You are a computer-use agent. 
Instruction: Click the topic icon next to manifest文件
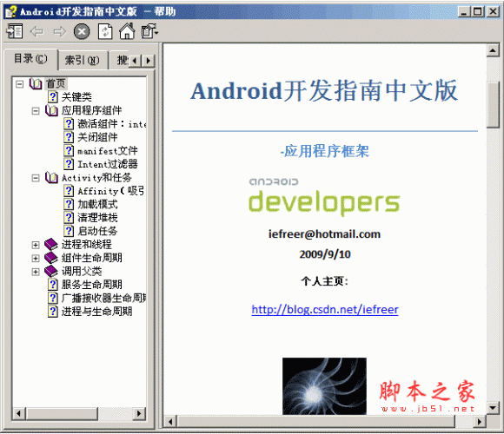pyautogui.click(x=69, y=150)
